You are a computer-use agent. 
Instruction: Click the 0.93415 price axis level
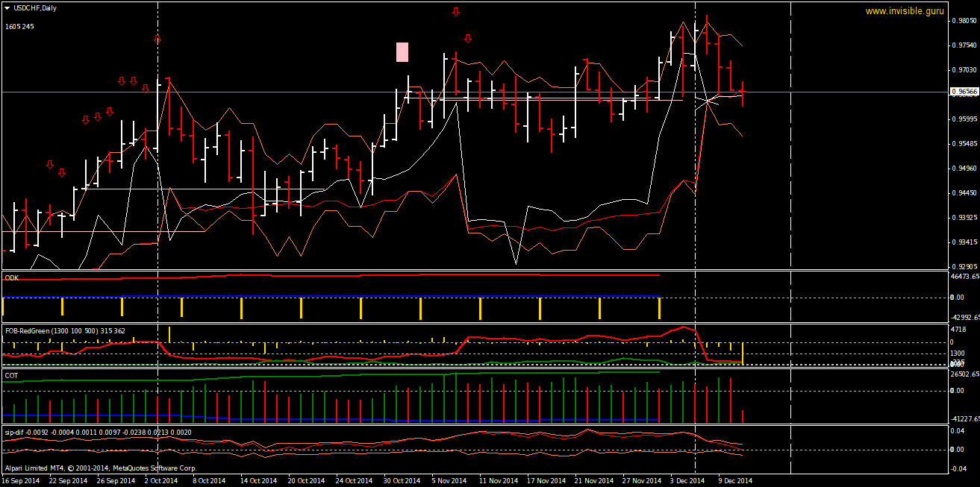[964, 242]
